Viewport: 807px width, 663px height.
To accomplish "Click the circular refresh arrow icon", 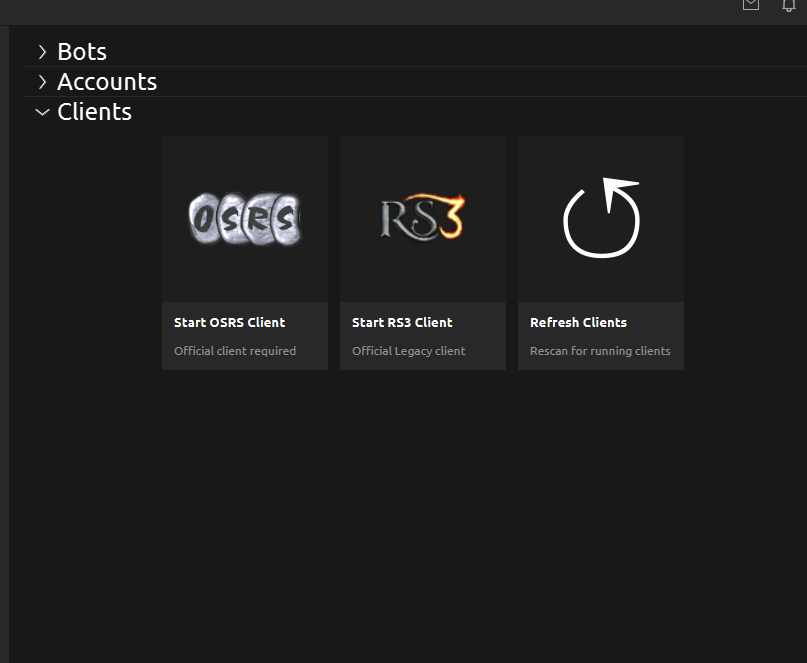I will pos(601,219).
